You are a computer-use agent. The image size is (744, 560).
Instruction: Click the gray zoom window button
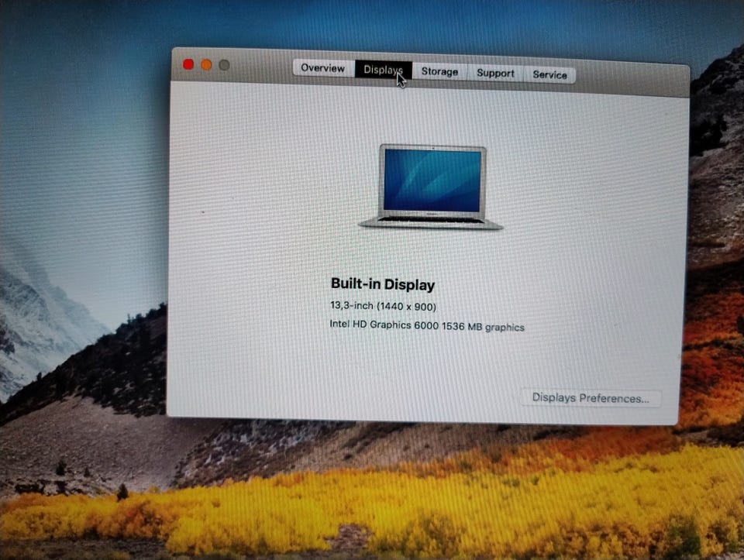[224, 65]
